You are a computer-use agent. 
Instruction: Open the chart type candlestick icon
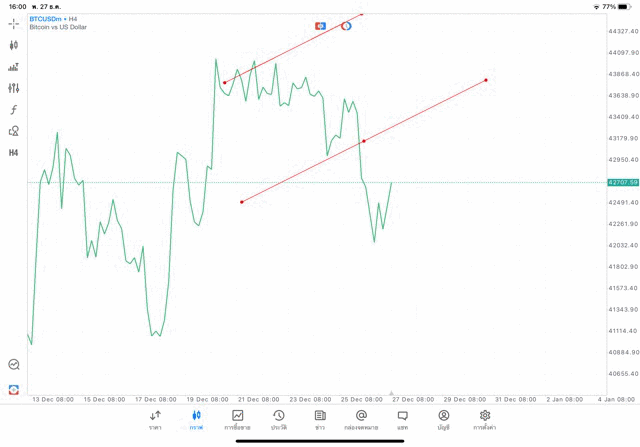[14, 45]
